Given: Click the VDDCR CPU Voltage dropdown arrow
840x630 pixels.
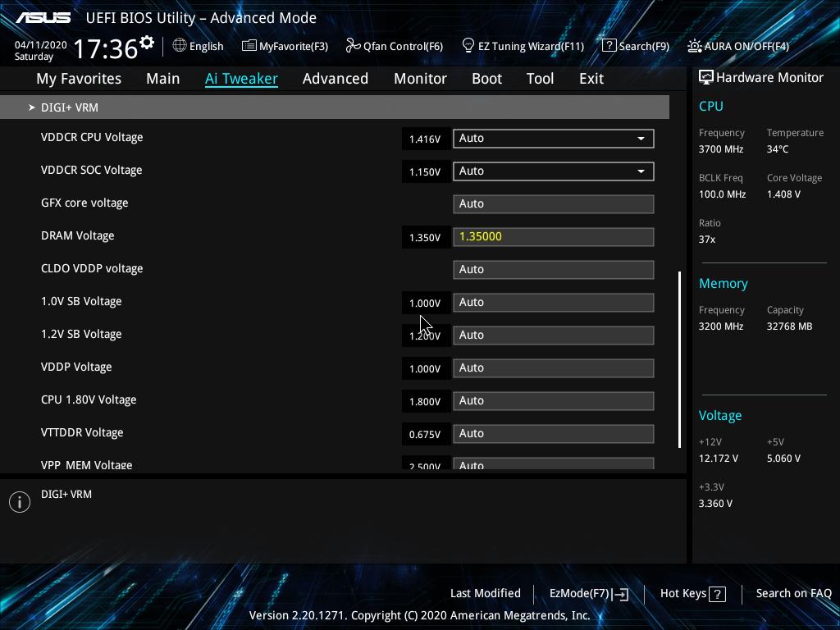Looking at the screenshot, I should point(641,139).
